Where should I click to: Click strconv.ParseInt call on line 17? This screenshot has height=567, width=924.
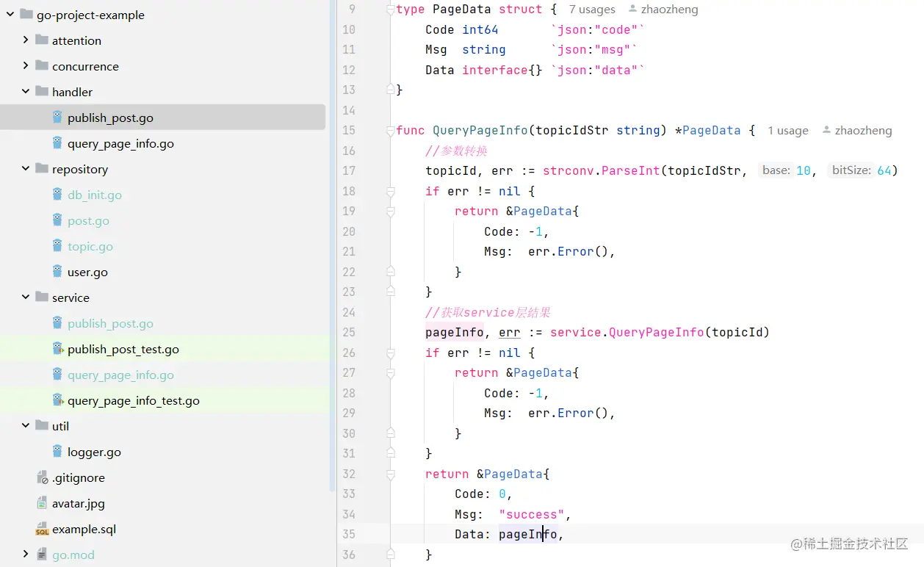602,170
